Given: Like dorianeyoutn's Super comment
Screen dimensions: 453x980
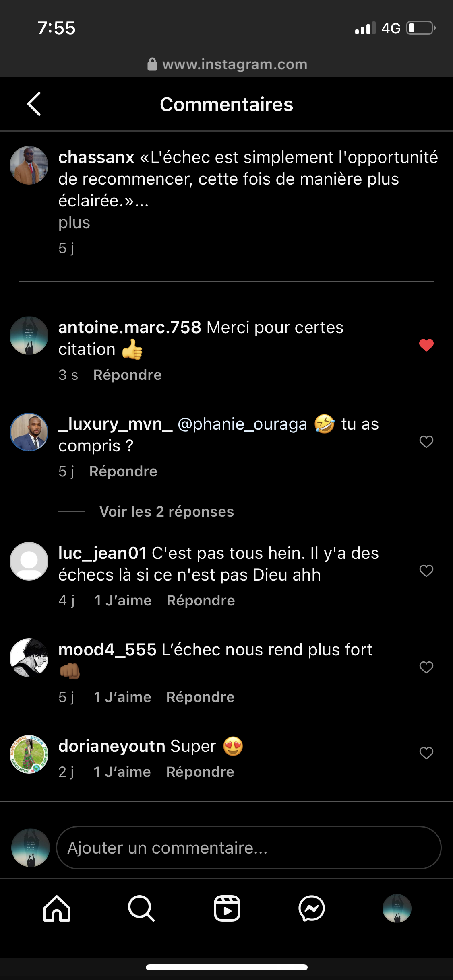Looking at the screenshot, I should pyautogui.click(x=426, y=753).
